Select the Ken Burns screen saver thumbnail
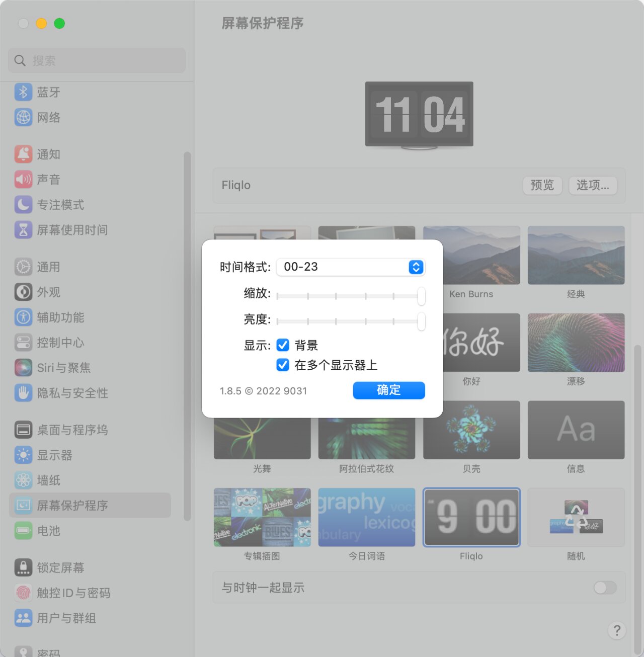Viewport: 644px width, 657px height. coord(471,255)
